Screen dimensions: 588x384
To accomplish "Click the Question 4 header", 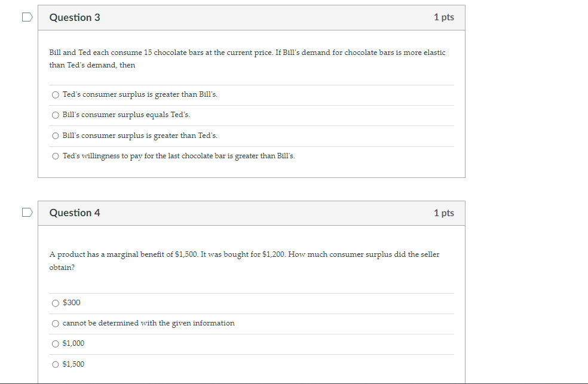I will pyautogui.click(x=75, y=213).
